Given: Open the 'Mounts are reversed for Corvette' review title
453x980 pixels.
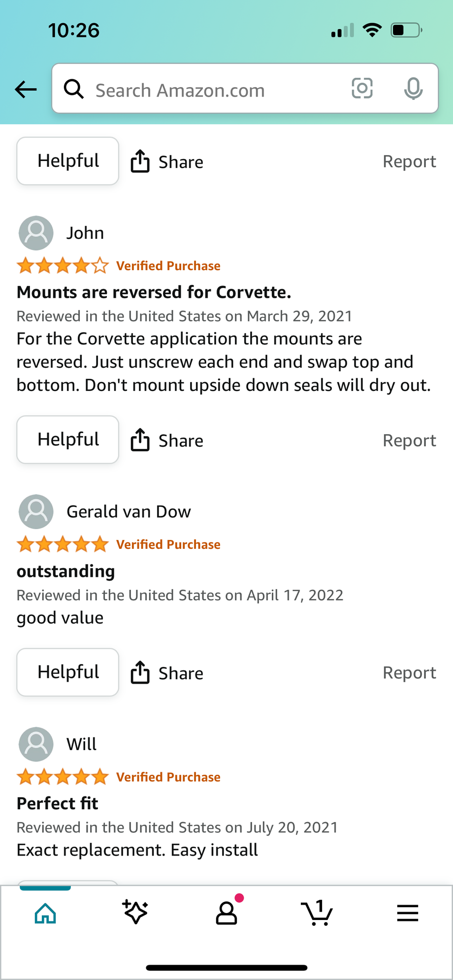Looking at the screenshot, I should point(154,292).
